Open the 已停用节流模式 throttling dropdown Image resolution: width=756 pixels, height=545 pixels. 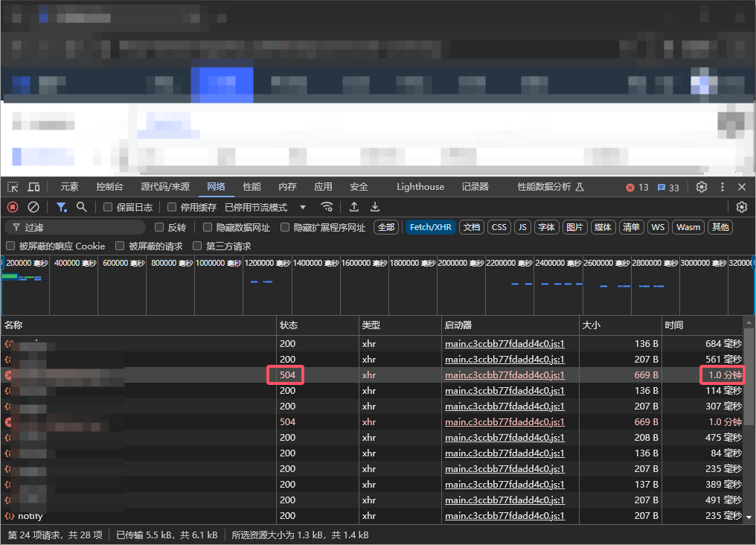266,208
